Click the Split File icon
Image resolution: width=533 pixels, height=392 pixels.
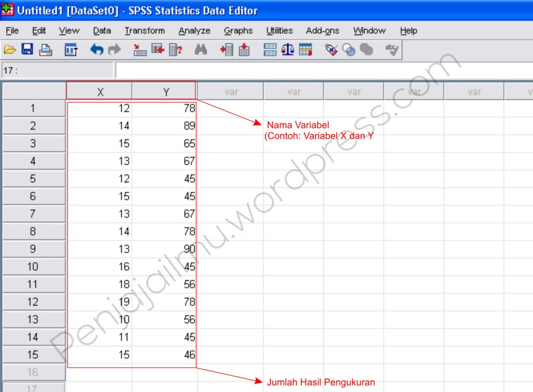click(x=270, y=50)
